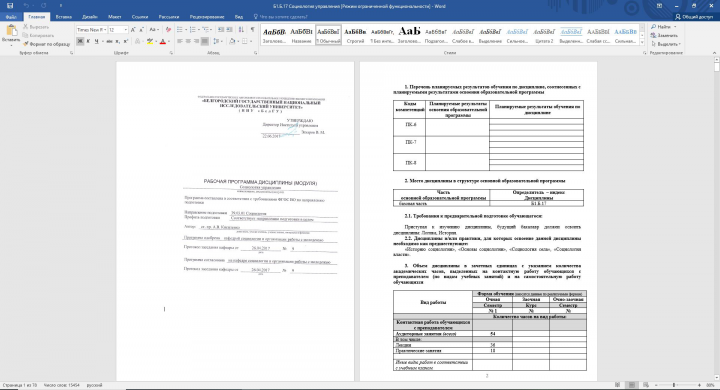Apply superscript formatting
The image size is (720, 390).
coord(125,41)
